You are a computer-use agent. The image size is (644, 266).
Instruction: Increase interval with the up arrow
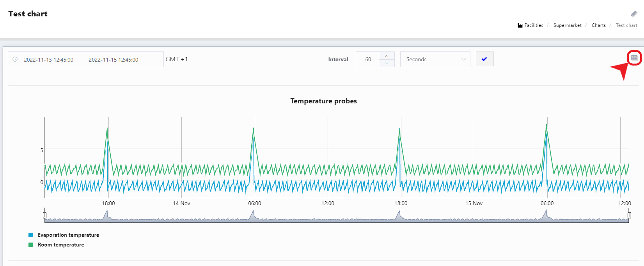[x=387, y=56]
